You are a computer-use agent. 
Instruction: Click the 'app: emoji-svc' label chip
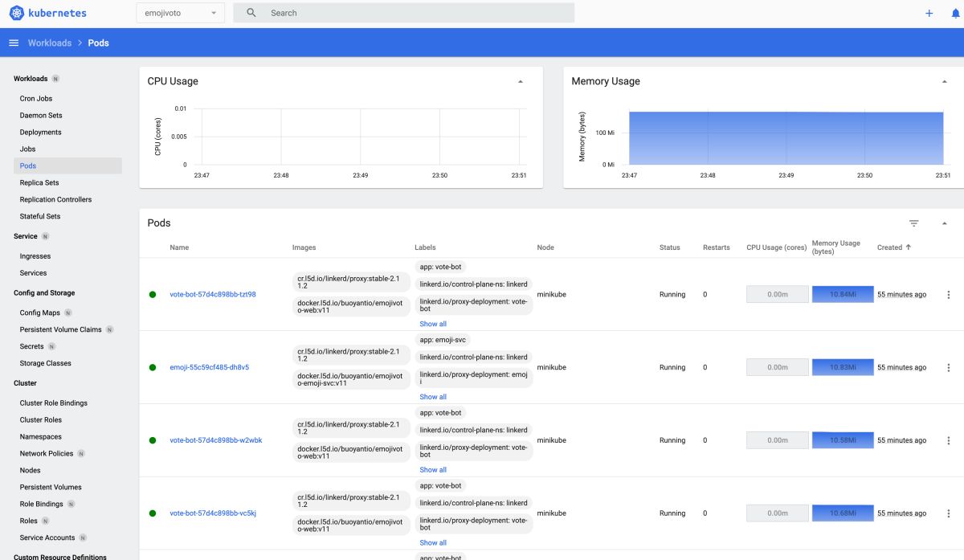[443, 340]
